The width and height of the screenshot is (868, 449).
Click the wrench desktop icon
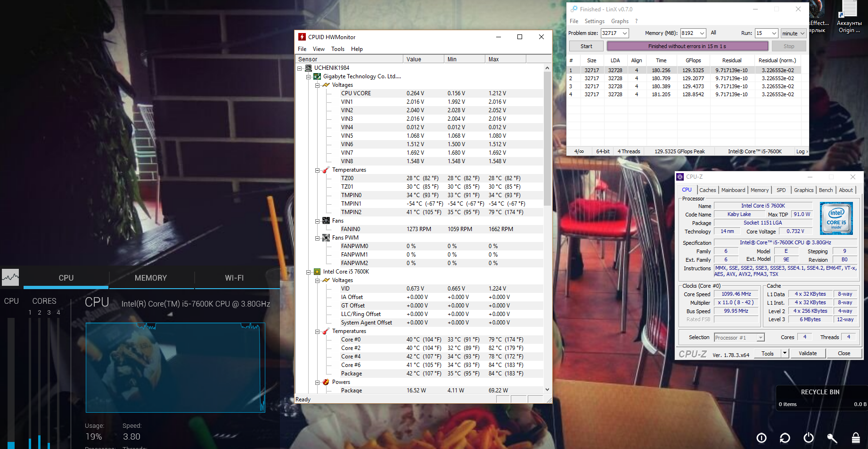[x=832, y=438]
